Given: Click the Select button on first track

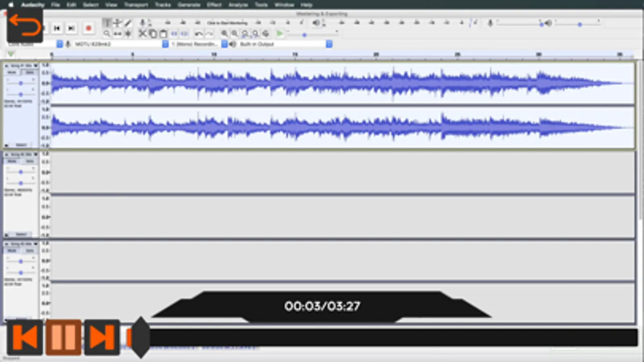Looking at the screenshot, I should click(21, 145).
